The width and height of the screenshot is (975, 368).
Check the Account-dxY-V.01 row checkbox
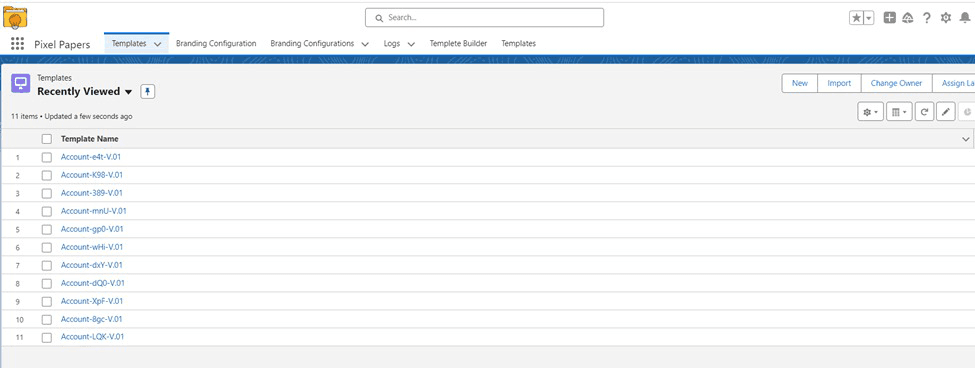point(47,265)
